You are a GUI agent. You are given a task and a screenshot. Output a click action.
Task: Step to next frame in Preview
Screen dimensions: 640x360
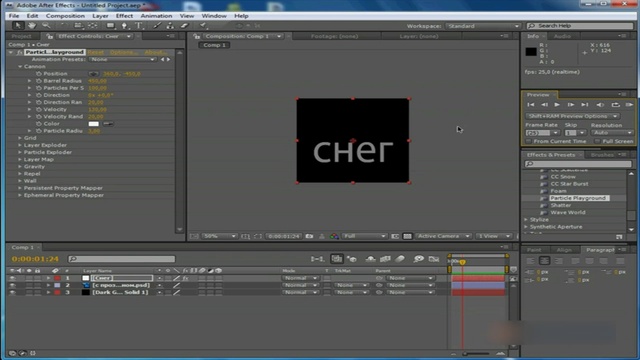click(x=571, y=105)
